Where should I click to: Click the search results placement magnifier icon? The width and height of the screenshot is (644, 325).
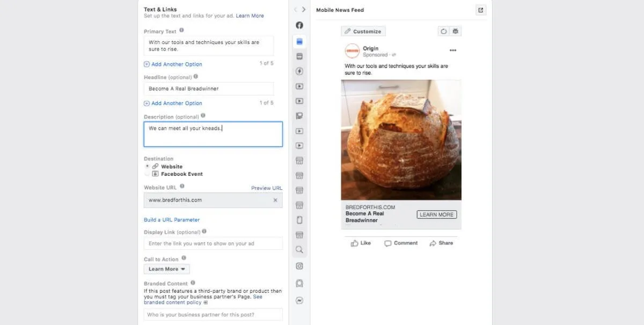point(299,249)
